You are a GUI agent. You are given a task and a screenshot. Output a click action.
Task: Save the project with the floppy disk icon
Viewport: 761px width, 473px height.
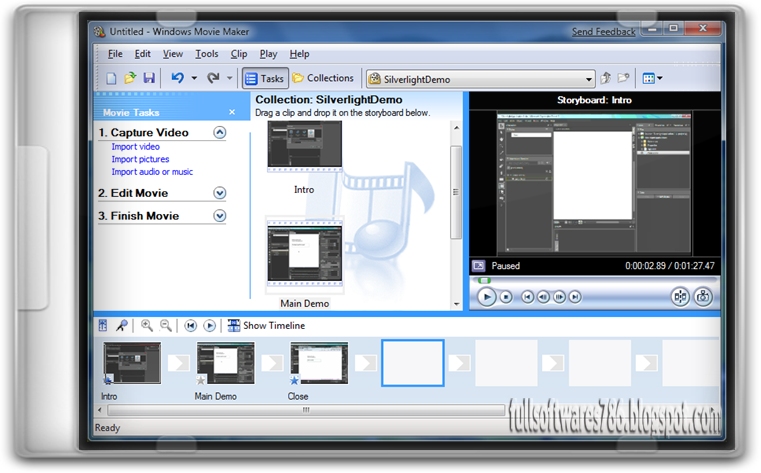149,78
